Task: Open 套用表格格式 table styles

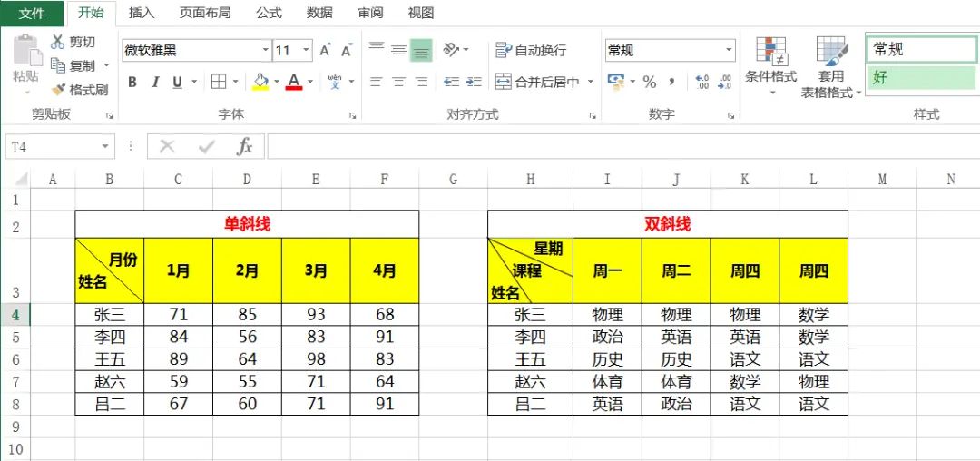Action: tap(831, 66)
